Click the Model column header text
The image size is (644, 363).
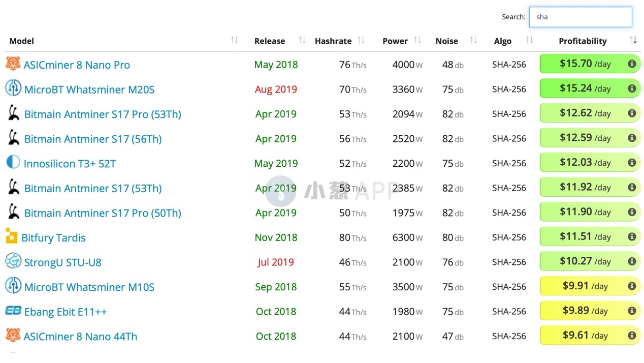tap(22, 41)
